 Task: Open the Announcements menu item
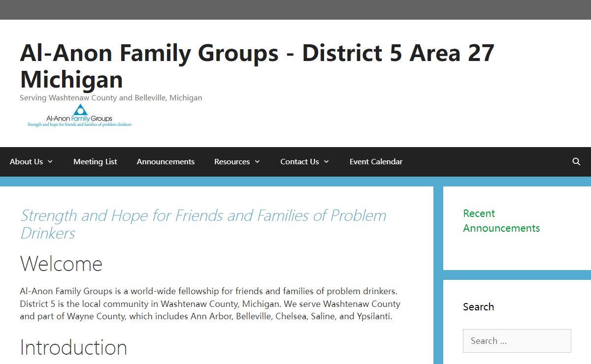click(165, 162)
